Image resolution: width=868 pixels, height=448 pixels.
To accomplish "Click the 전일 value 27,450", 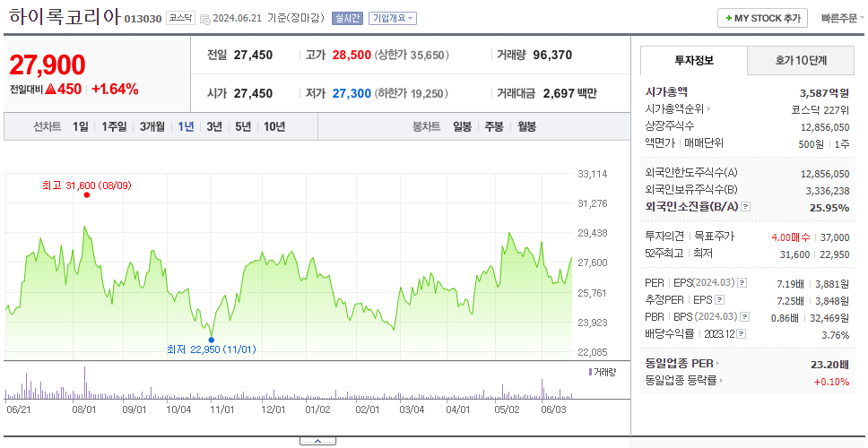I will tap(253, 56).
